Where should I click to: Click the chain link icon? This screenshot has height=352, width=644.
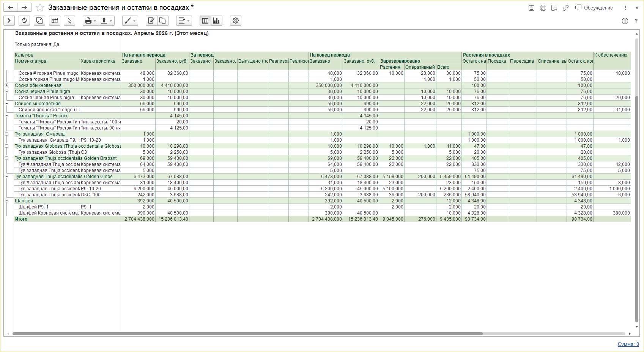pos(565,8)
